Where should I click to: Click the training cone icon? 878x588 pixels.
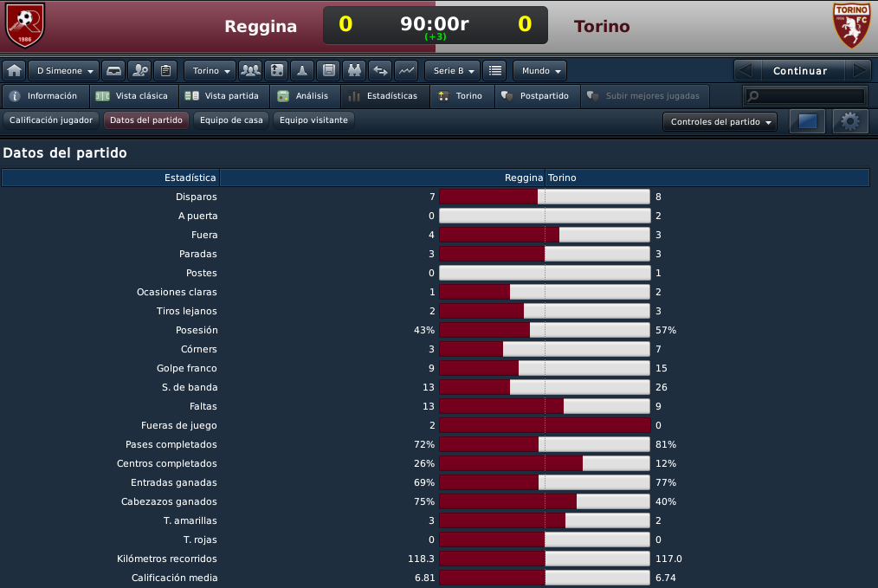pos(302,70)
